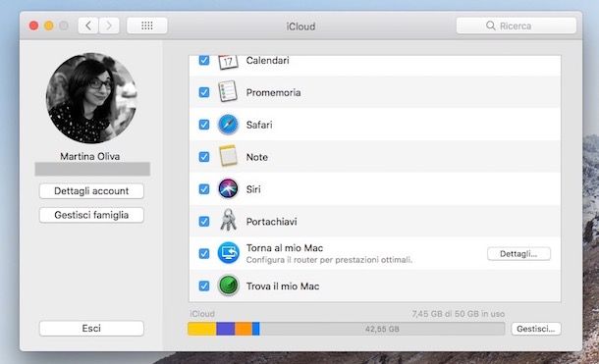
Task: Click the 'Safari' label
Action: coord(259,125)
